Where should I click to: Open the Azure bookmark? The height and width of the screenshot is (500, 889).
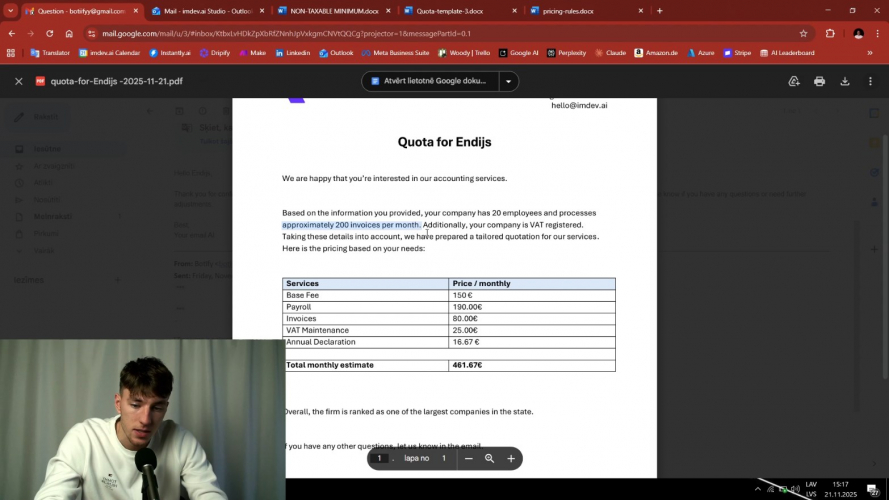tap(700, 53)
